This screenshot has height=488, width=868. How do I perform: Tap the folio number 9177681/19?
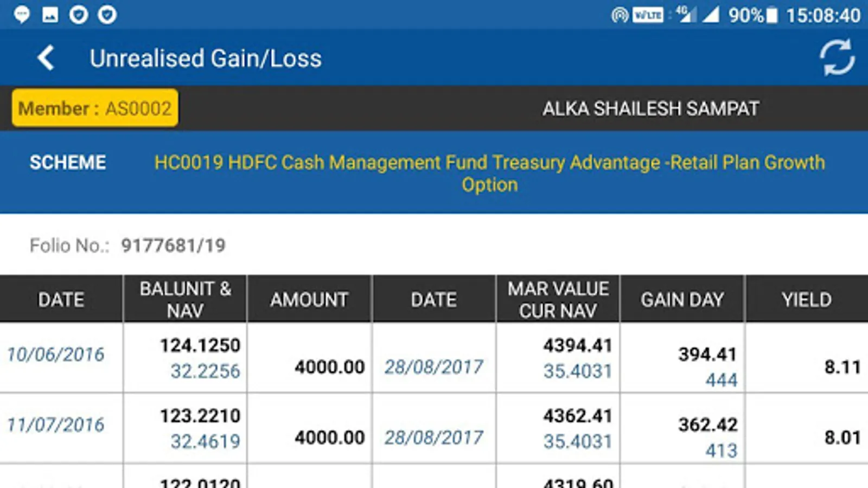173,246
